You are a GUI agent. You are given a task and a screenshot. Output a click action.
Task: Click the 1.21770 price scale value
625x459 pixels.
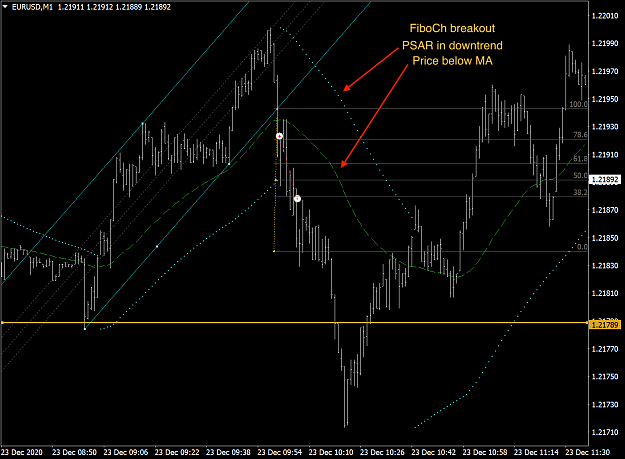605,349
